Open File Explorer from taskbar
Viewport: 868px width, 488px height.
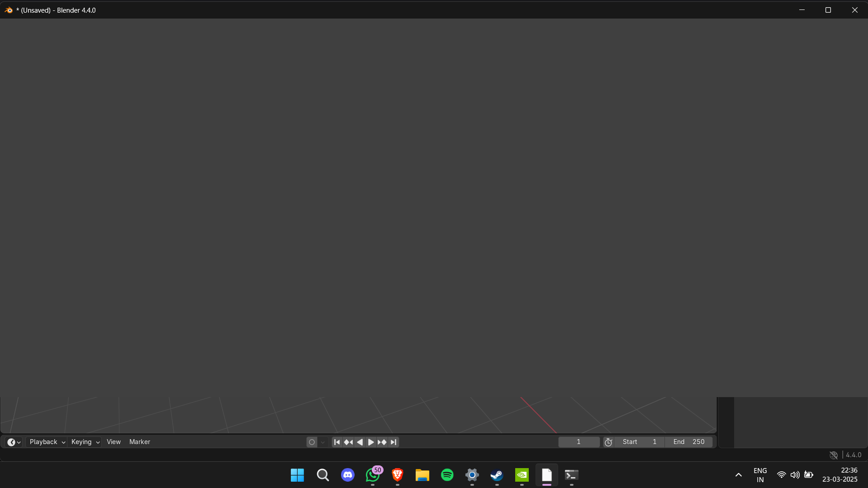point(422,475)
